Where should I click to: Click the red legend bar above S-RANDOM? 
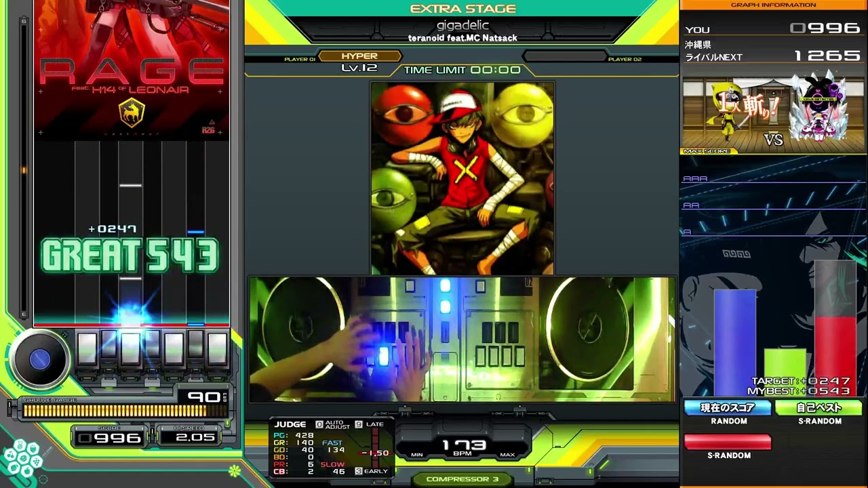728,442
